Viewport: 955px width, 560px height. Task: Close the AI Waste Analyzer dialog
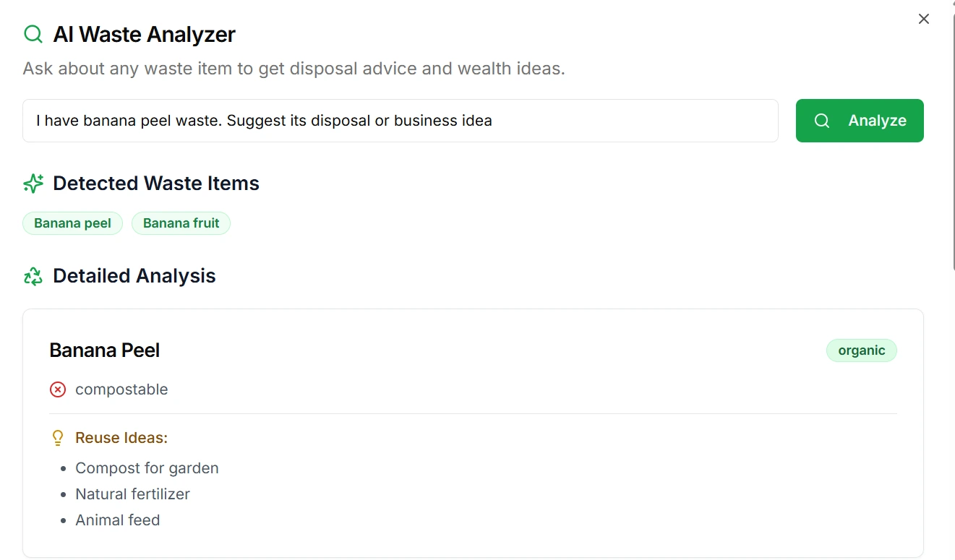point(923,20)
